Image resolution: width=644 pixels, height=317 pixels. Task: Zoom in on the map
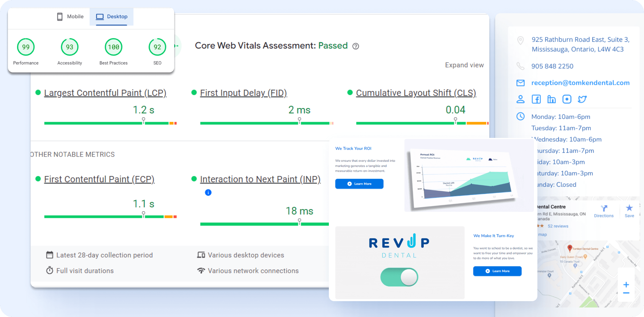click(x=626, y=285)
